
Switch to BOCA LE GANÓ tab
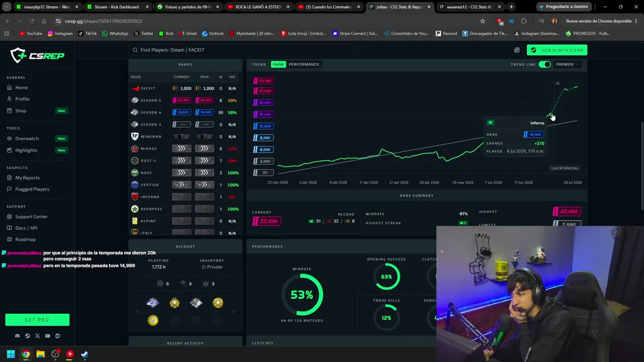258,7
